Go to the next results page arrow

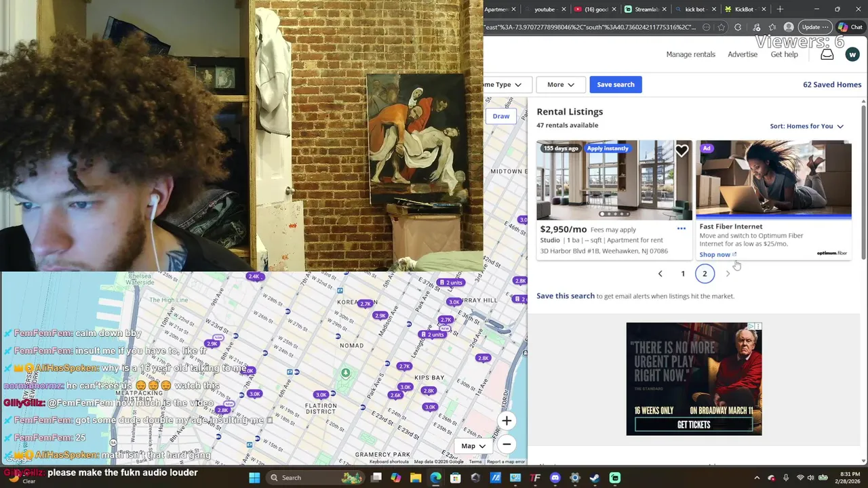click(x=728, y=274)
